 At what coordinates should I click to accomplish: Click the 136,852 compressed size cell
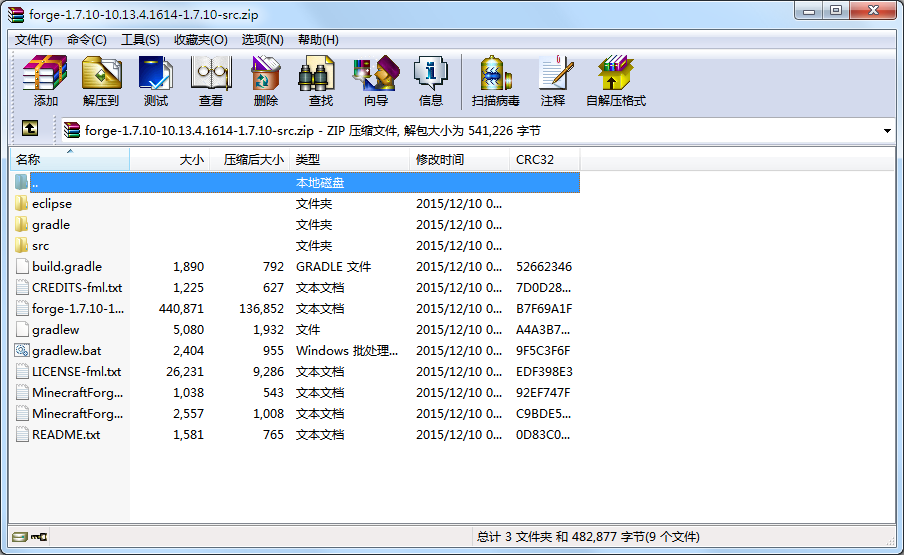pyautogui.click(x=261, y=309)
